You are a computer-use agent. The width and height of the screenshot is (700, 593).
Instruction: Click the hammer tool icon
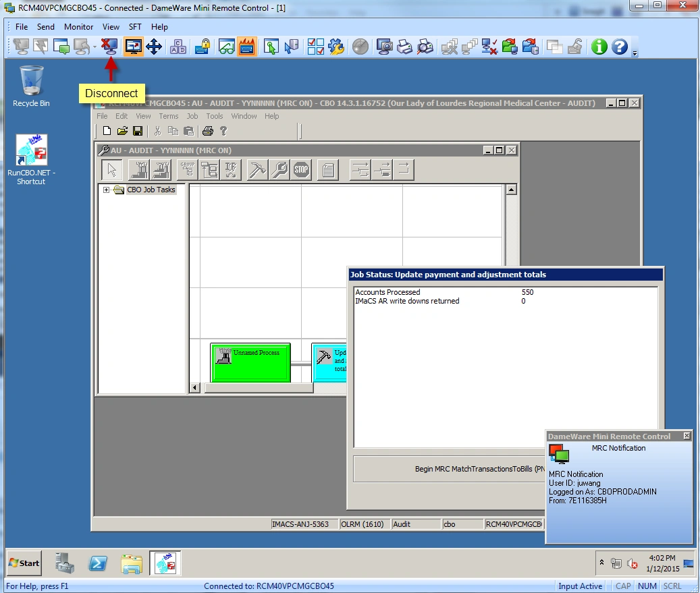pos(257,170)
